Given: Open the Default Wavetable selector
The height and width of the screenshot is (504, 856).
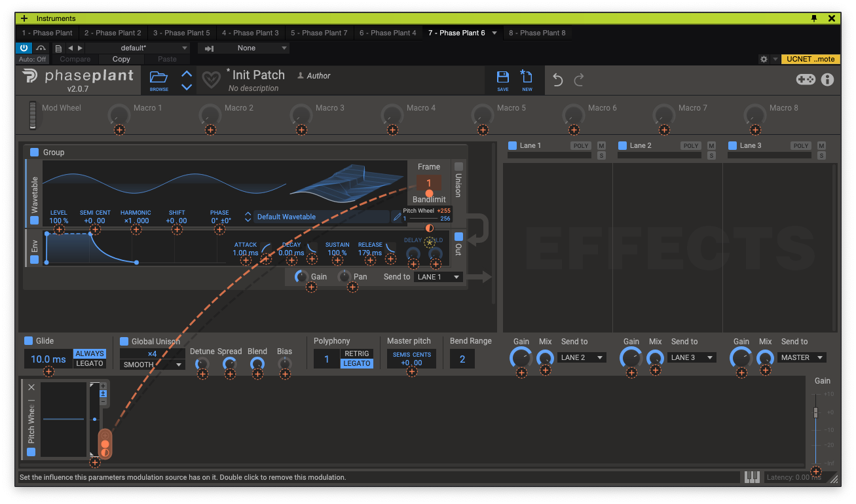Looking at the screenshot, I should click(322, 217).
